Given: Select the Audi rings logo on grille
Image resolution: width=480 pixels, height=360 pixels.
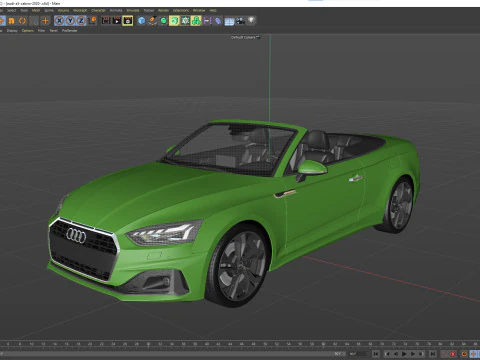Looking at the screenshot, I should pos(76,235).
